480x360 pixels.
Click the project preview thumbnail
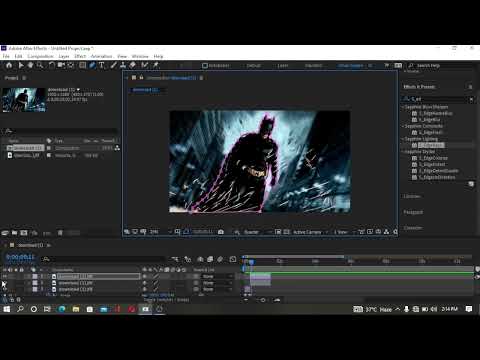[24, 100]
